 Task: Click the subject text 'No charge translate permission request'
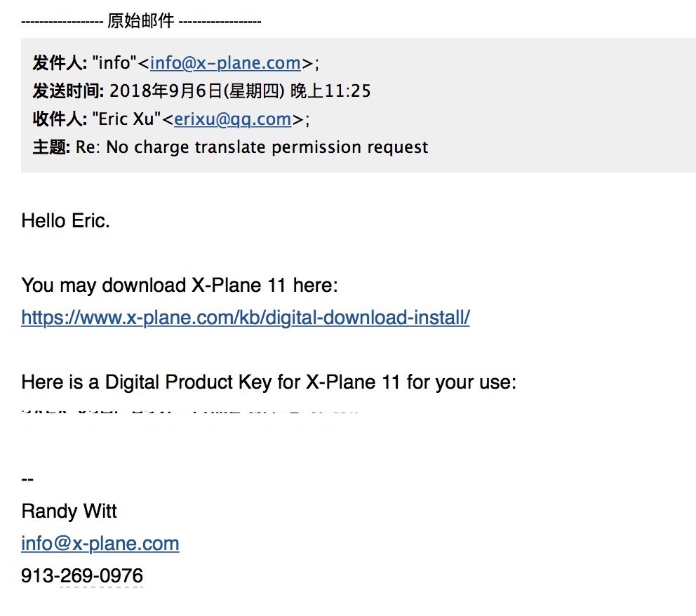(x=267, y=147)
